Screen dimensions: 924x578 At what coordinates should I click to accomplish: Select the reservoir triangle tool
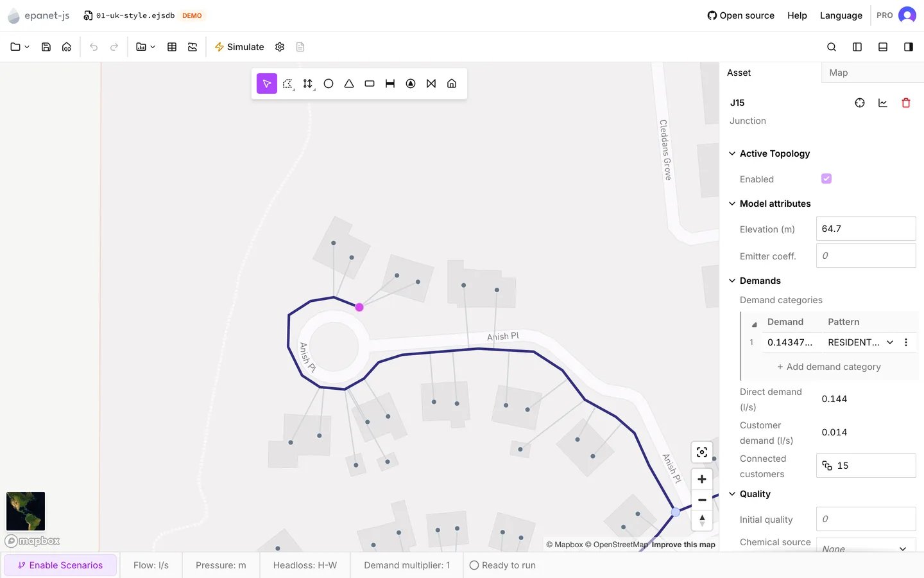point(349,83)
